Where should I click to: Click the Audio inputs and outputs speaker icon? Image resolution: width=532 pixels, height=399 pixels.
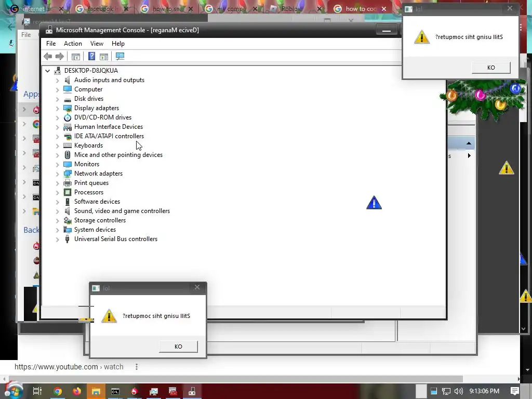68,80
